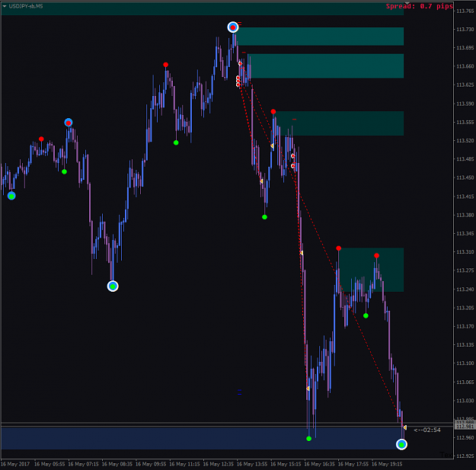
Task: Click the 16 May 11:15 time label
Action: pyautogui.click(x=184, y=464)
